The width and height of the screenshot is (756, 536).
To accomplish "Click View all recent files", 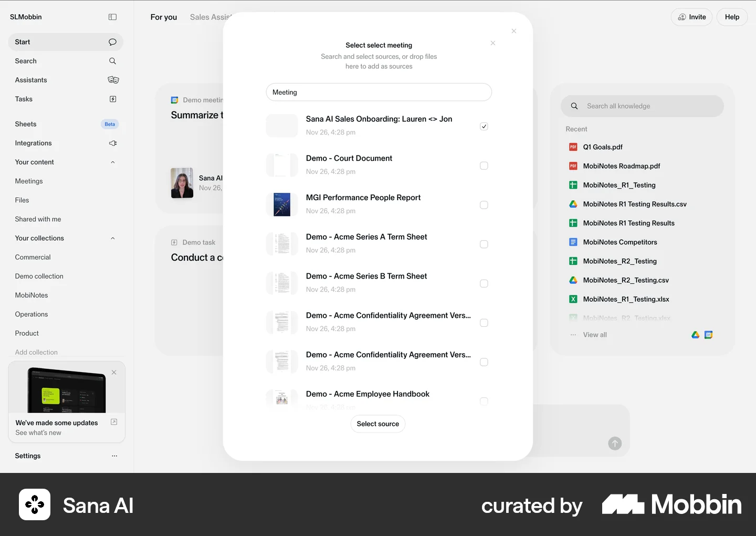I will [595, 335].
